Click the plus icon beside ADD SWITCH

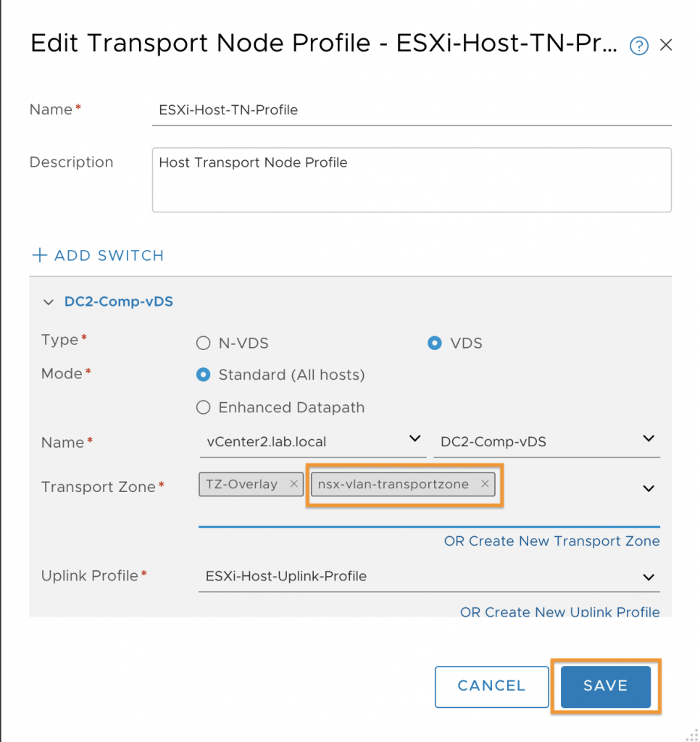click(40, 255)
